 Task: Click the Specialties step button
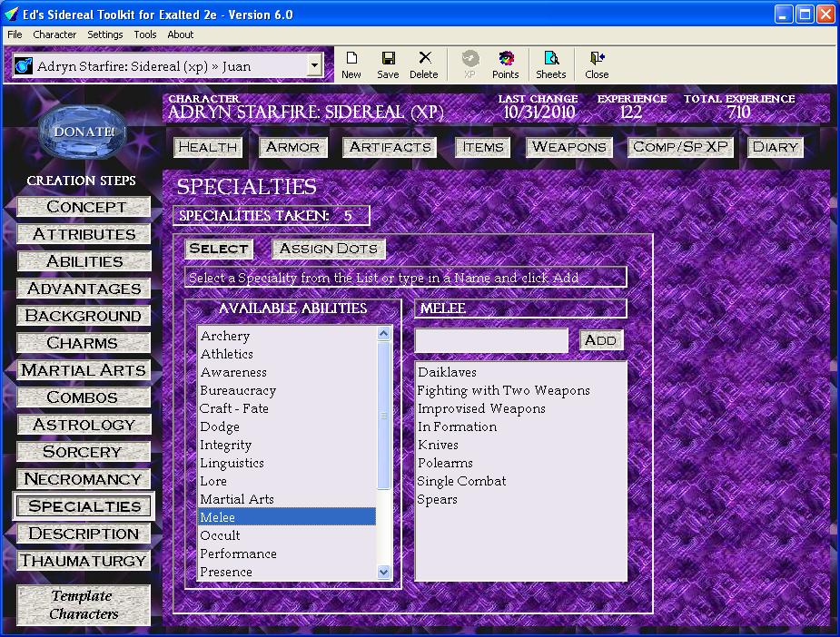(84, 505)
